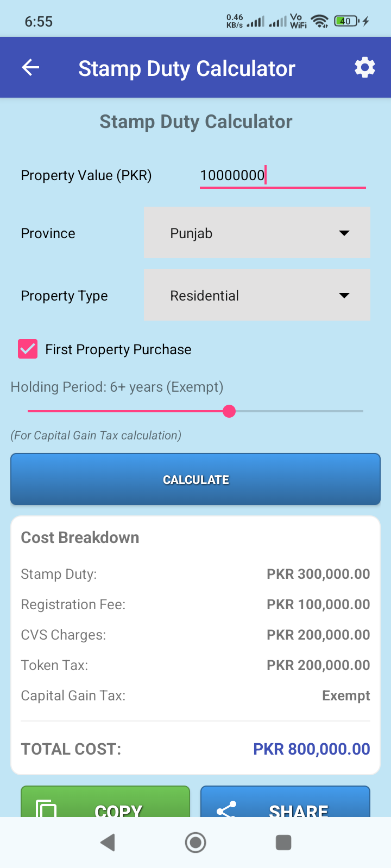This screenshot has height=868, width=391.
Task: Tap the battery indicator in the status bar
Action: 346,21
